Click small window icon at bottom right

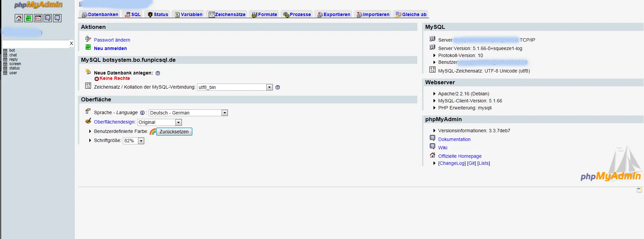click(639, 190)
